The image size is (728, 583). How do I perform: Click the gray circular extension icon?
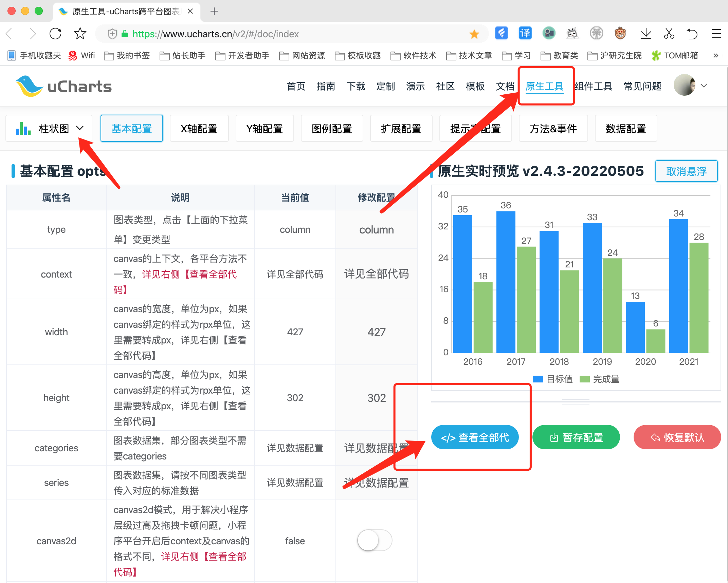click(x=596, y=33)
